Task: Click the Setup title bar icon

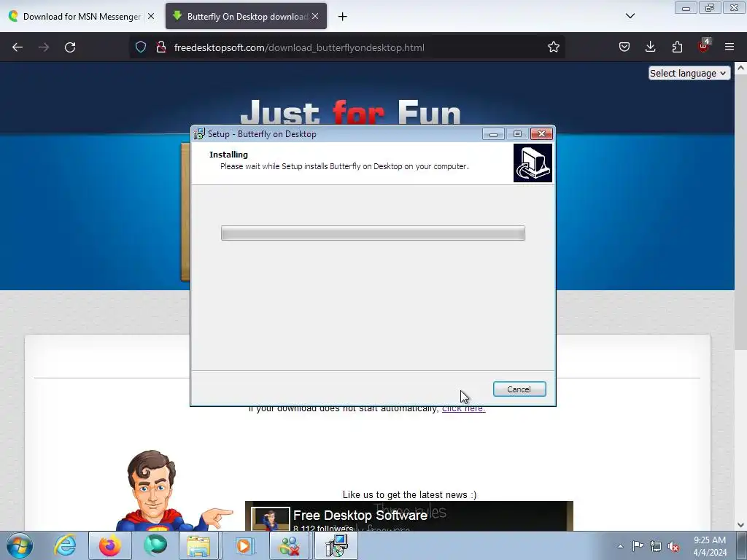Action: point(199,134)
